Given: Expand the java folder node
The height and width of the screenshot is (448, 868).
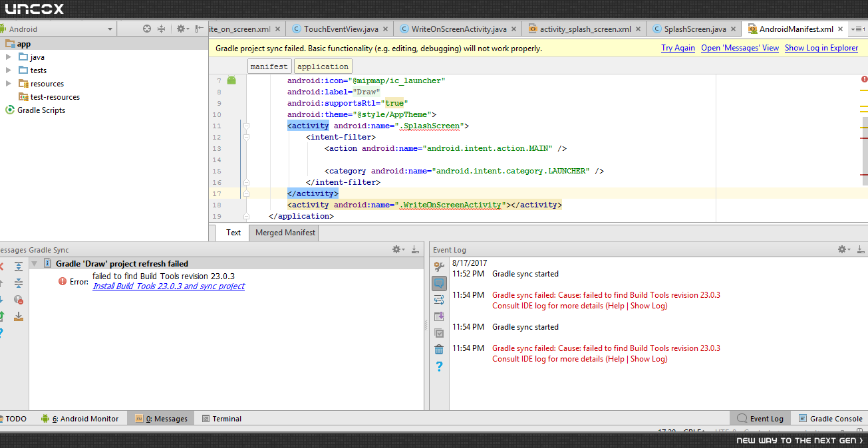Looking at the screenshot, I should [9, 57].
